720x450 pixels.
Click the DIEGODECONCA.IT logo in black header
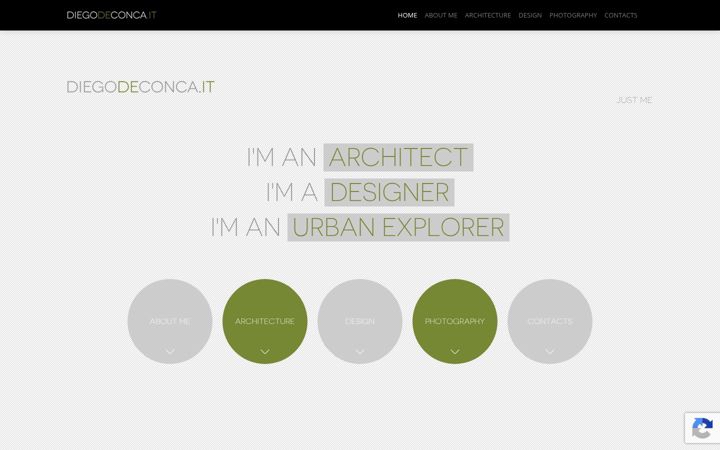pyautogui.click(x=112, y=15)
